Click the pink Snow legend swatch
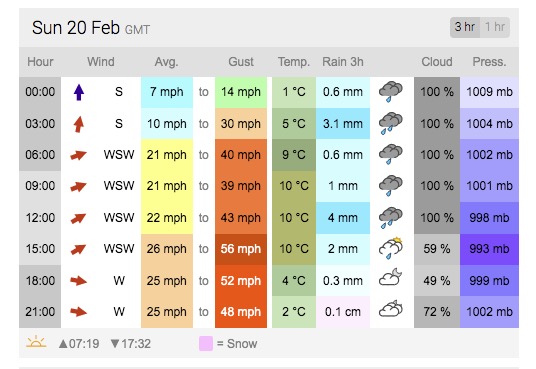 click(x=206, y=343)
